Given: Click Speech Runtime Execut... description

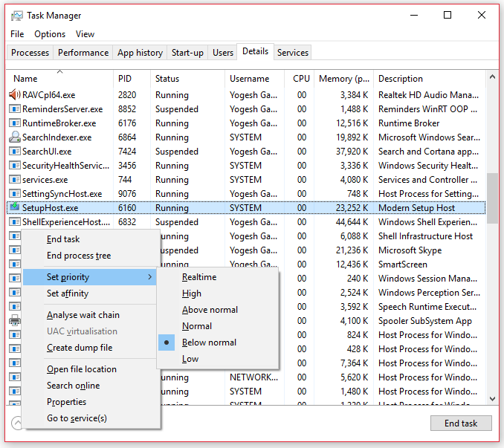Looking at the screenshot, I should pos(427,307).
